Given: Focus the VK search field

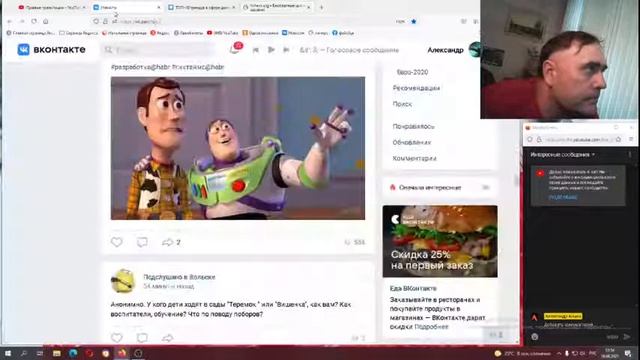Looking at the screenshot, I should point(158,50).
